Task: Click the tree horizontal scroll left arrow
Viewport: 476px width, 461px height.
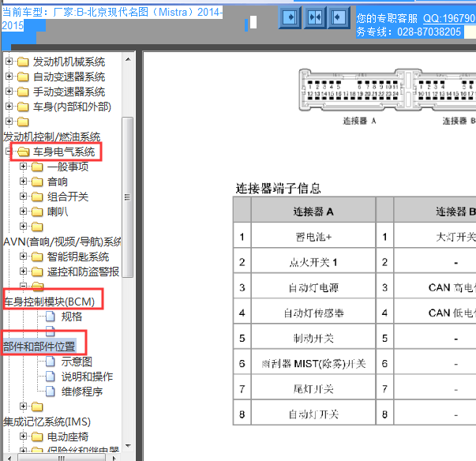Action: click(x=9, y=458)
